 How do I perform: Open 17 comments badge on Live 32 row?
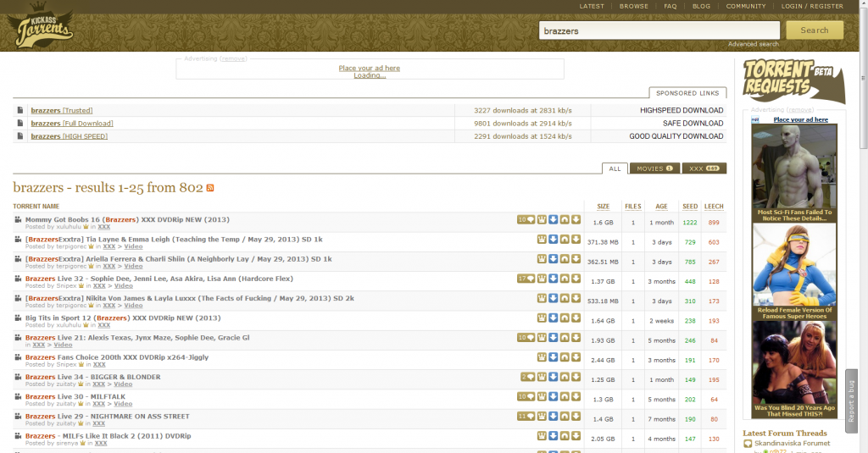526,279
